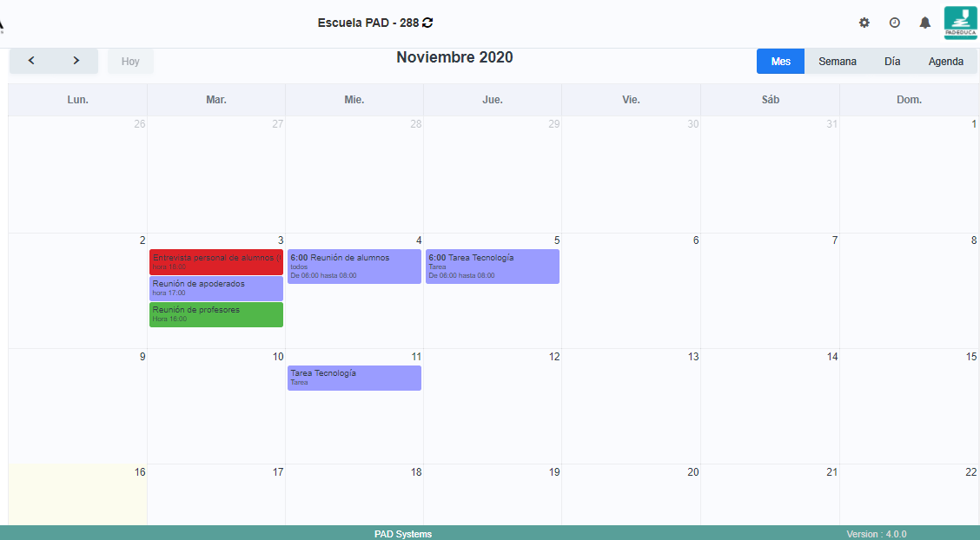
Task: Click the PADEDUCA logo icon
Action: 960,23
